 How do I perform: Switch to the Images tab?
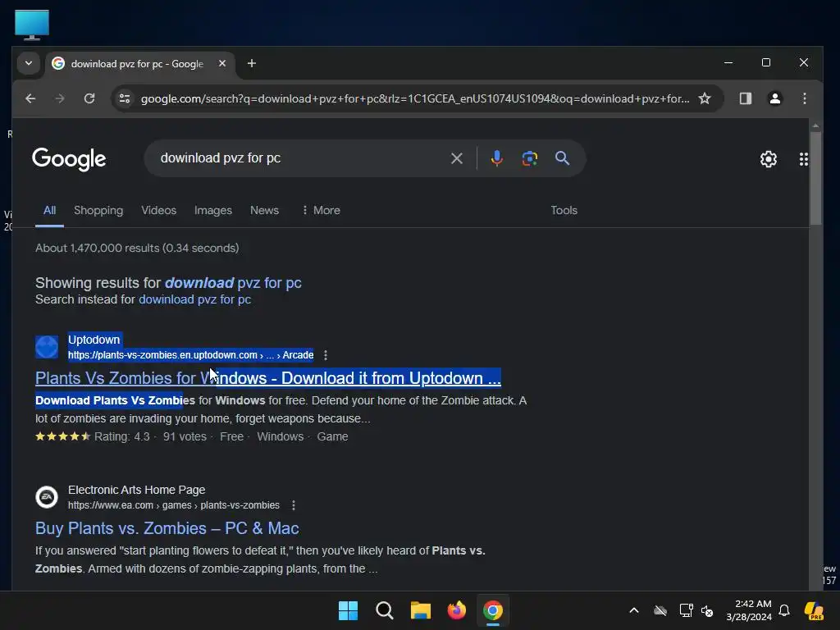[x=213, y=210]
